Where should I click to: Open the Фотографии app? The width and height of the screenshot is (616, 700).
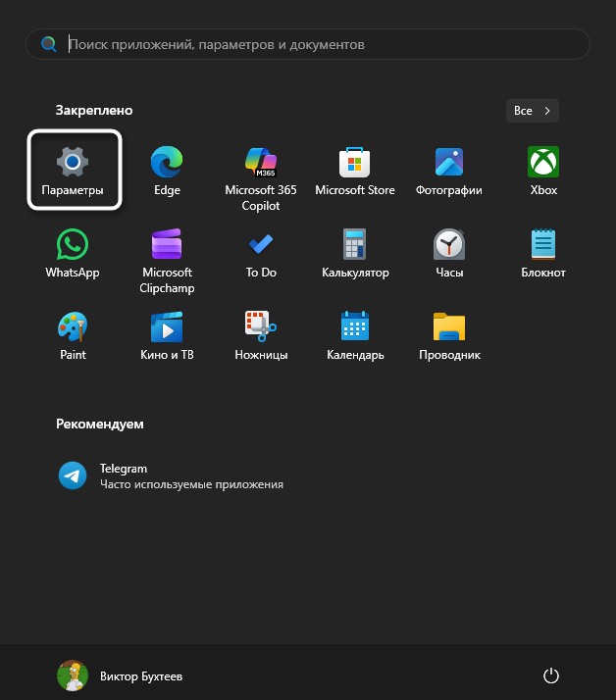coord(449,171)
